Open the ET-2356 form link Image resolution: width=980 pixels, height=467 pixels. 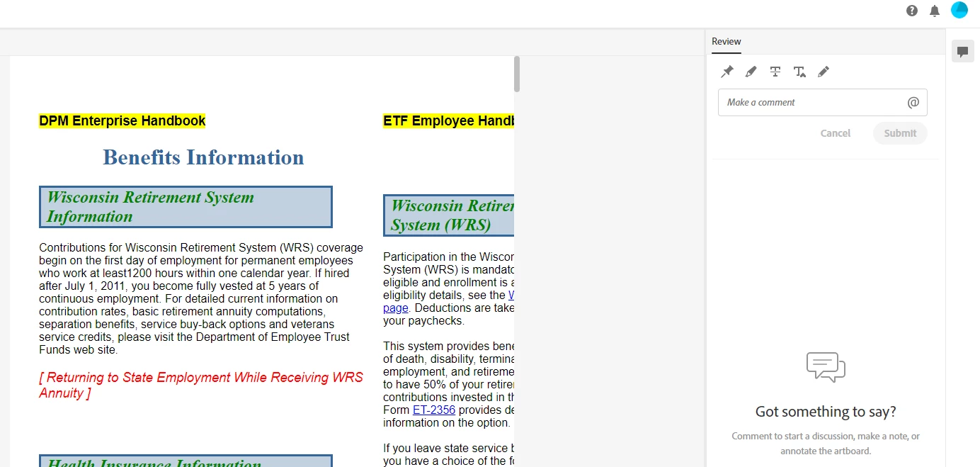point(434,410)
